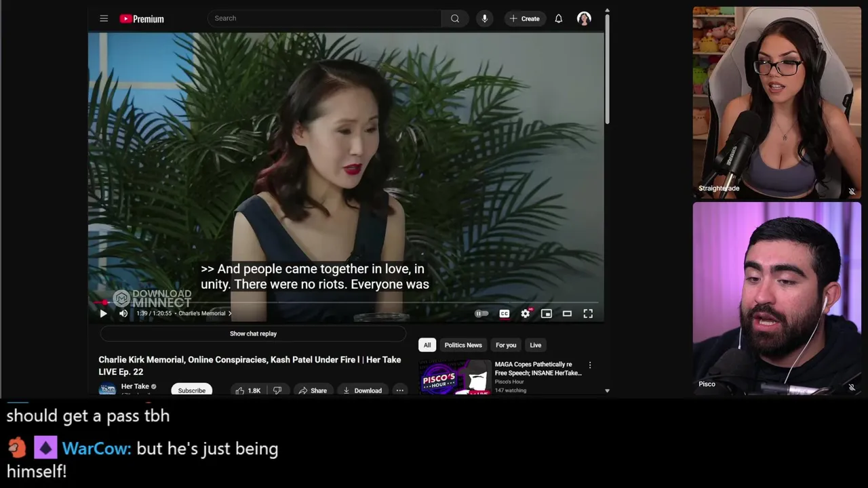This screenshot has width=868, height=488.
Task: Open player settings gear
Action: click(x=525, y=313)
